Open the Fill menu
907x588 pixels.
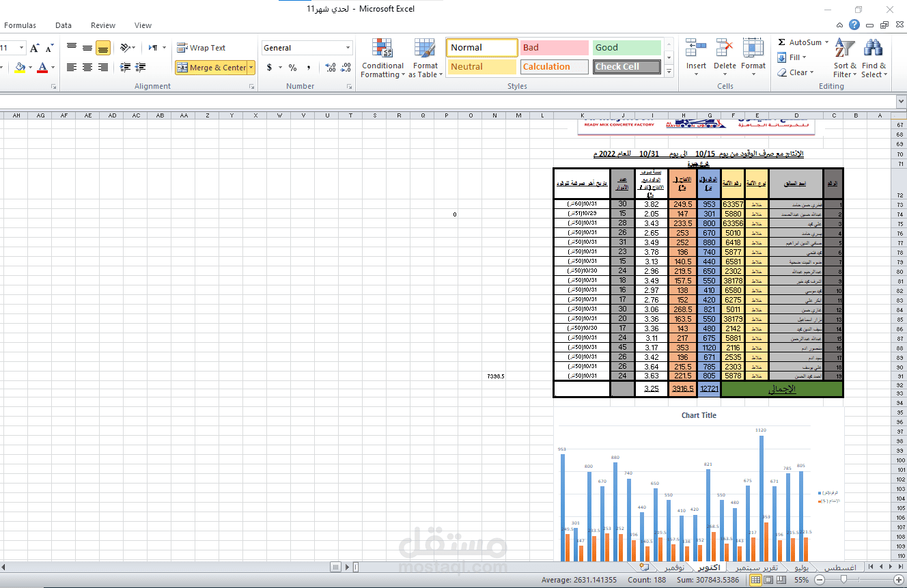click(792, 57)
